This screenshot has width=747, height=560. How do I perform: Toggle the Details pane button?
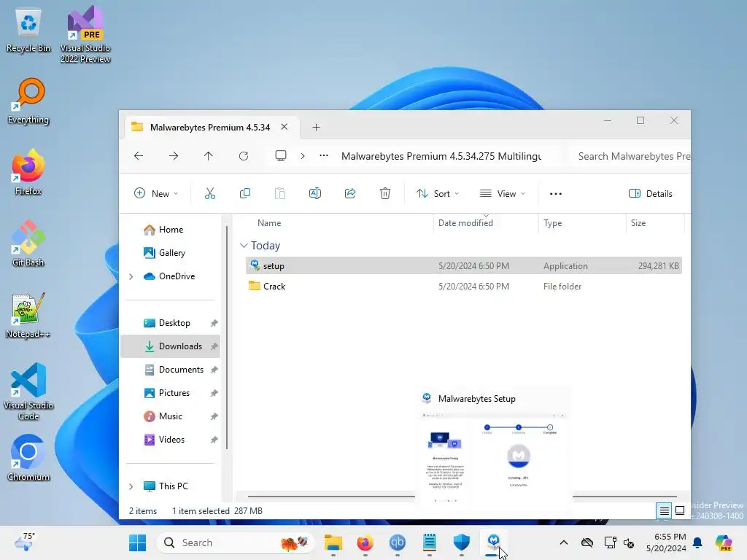click(651, 193)
